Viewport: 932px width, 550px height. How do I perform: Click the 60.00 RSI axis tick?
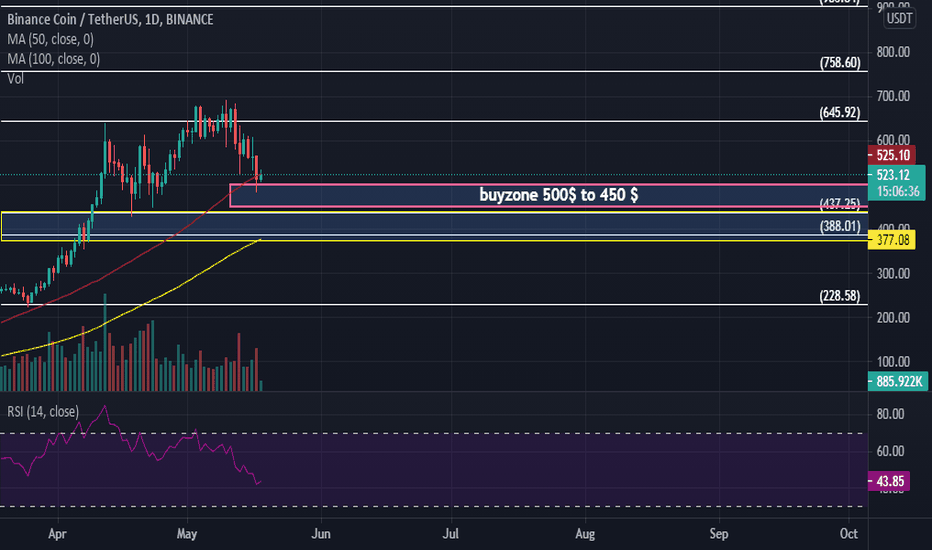(890, 451)
